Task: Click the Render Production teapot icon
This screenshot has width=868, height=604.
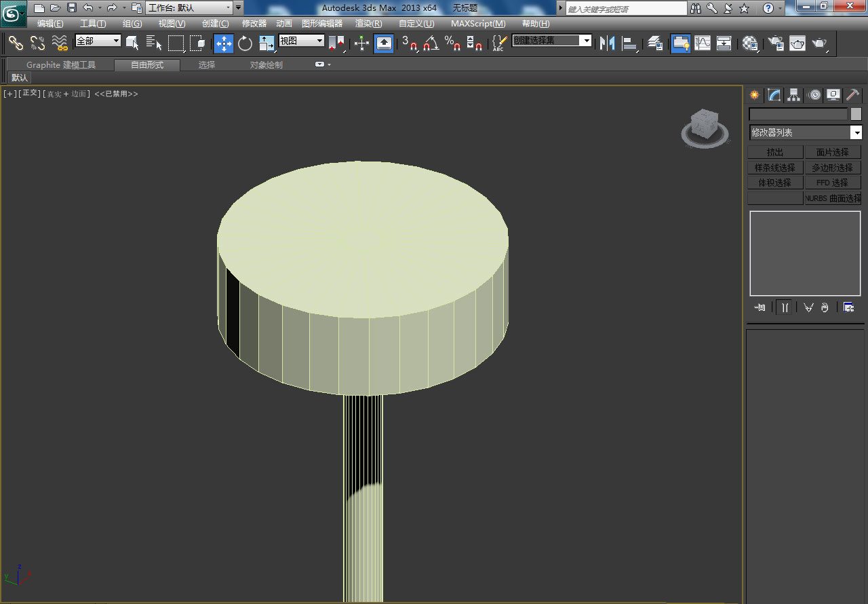Action: click(820, 43)
